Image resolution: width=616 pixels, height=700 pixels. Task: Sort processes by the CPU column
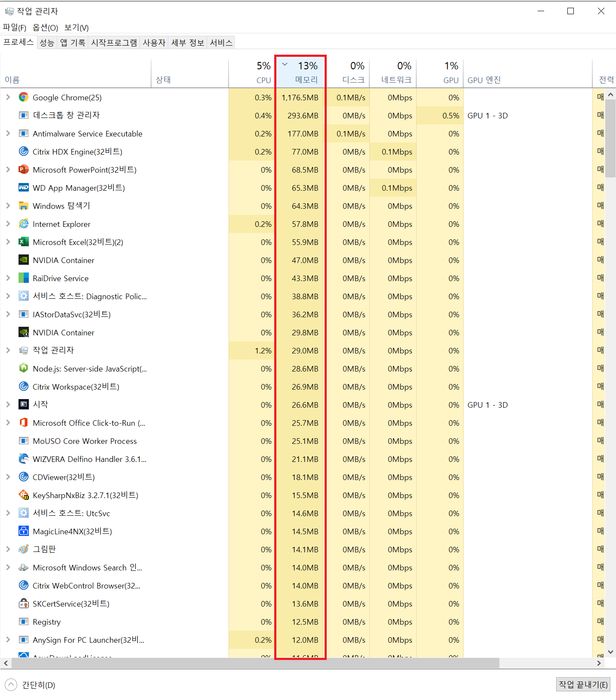pyautogui.click(x=251, y=72)
